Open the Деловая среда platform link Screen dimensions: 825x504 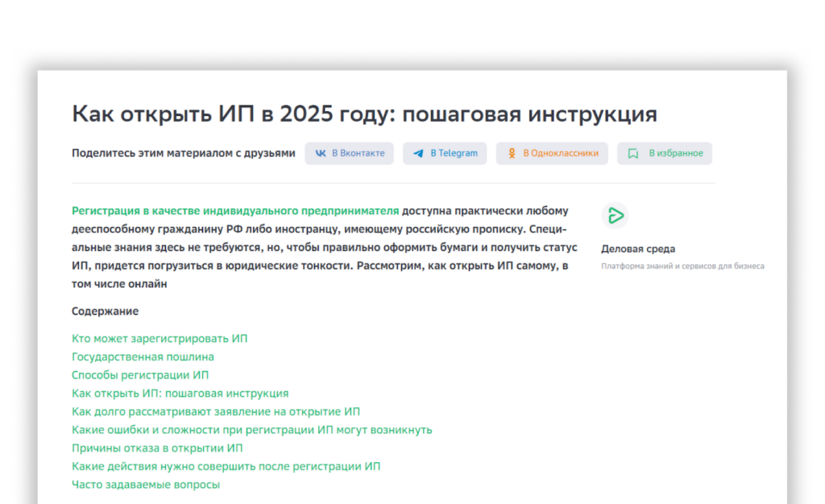(637, 249)
